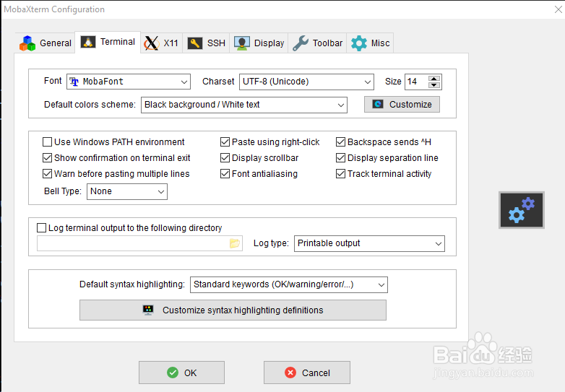
Task: Confirm settings with OK button
Action: click(181, 373)
